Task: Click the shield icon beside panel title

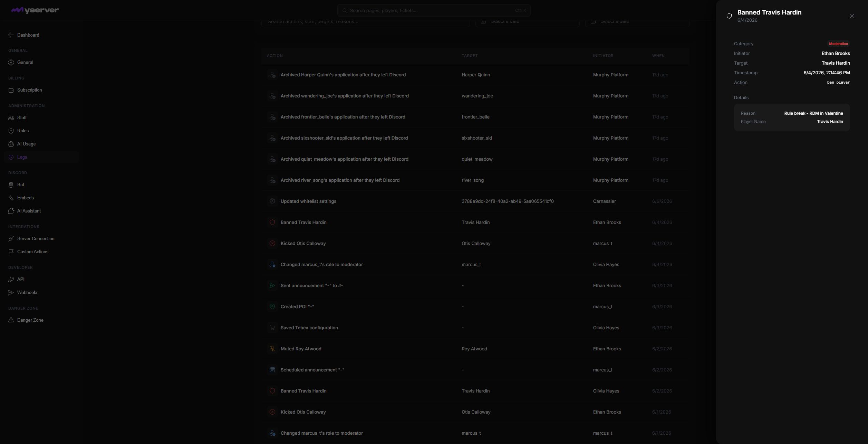Action: point(729,16)
